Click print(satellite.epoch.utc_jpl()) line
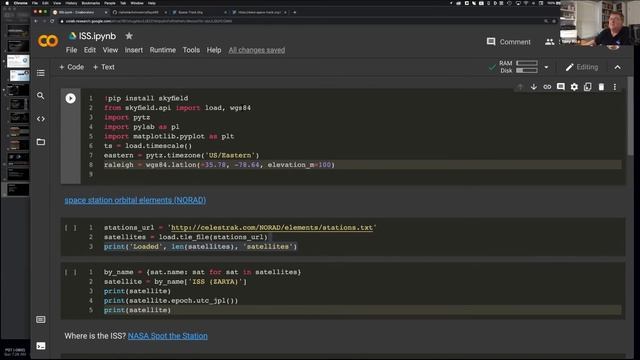The height and width of the screenshot is (360, 640). [171, 300]
